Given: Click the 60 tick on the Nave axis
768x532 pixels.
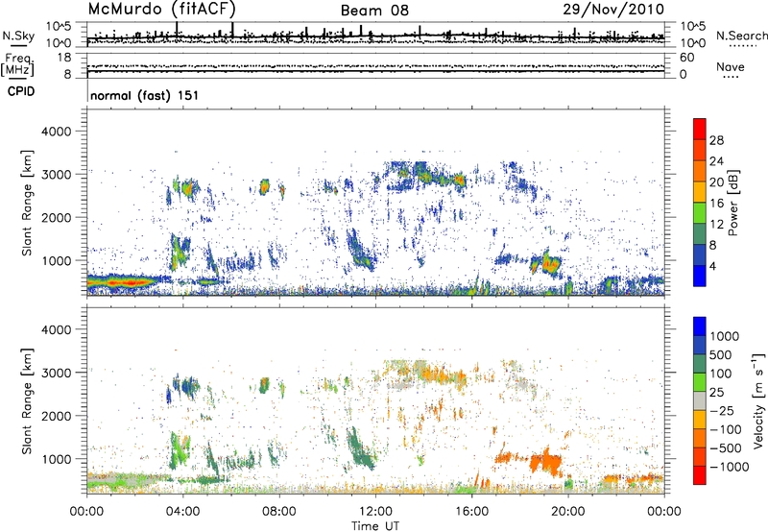Looking at the screenshot, I should pos(686,58).
